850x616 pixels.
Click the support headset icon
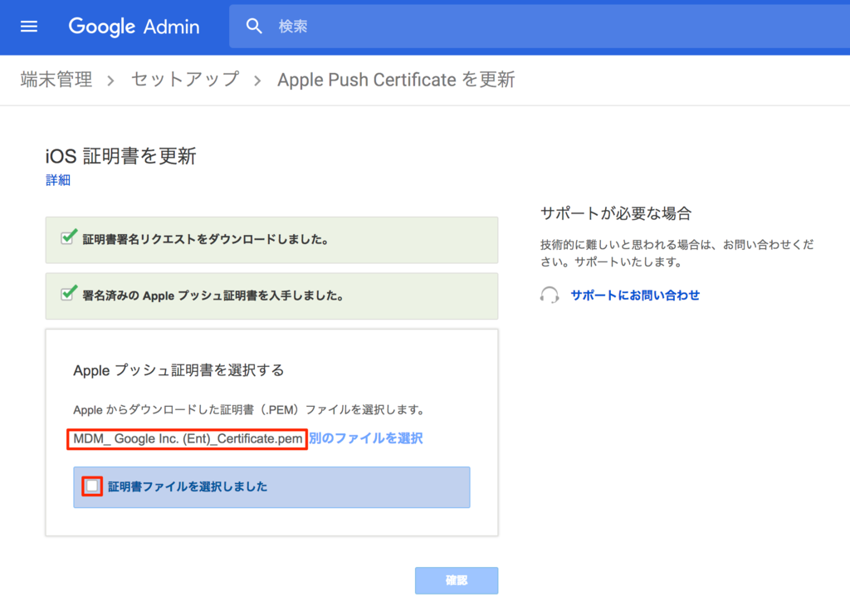tap(550, 295)
